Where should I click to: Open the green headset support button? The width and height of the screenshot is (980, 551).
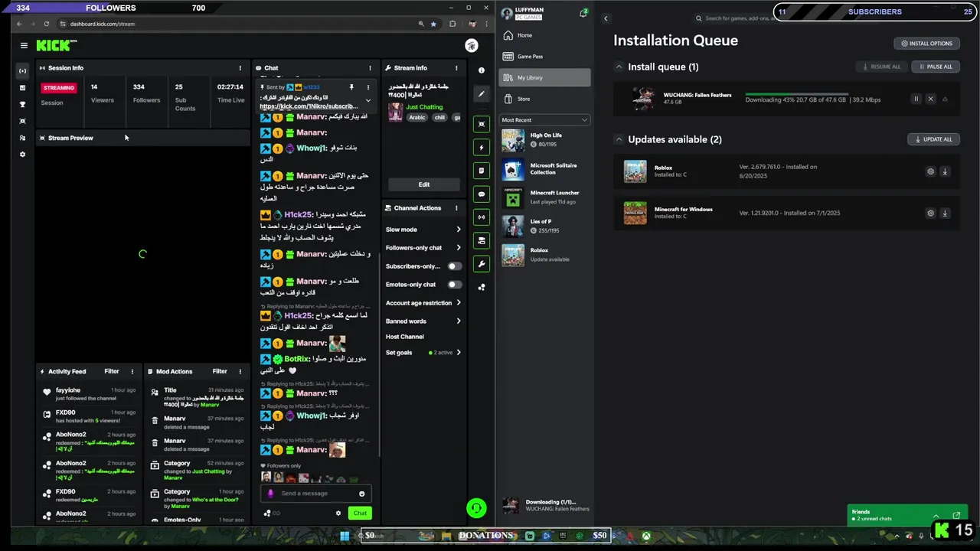476,508
